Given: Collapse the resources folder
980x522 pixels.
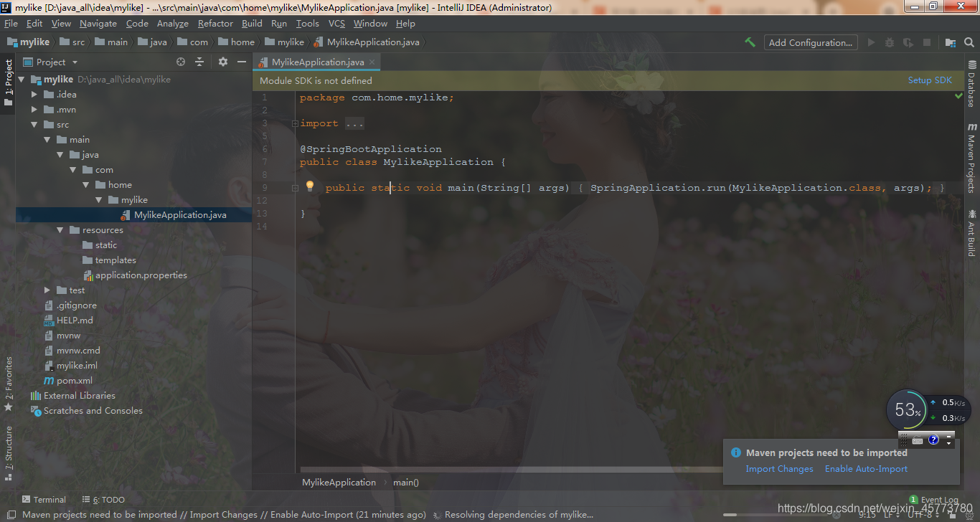Looking at the screenshot, I should 60,229.
